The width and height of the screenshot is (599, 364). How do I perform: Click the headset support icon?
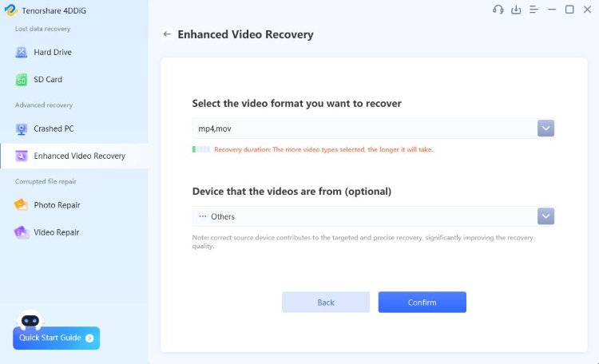[x=498, y=10]
